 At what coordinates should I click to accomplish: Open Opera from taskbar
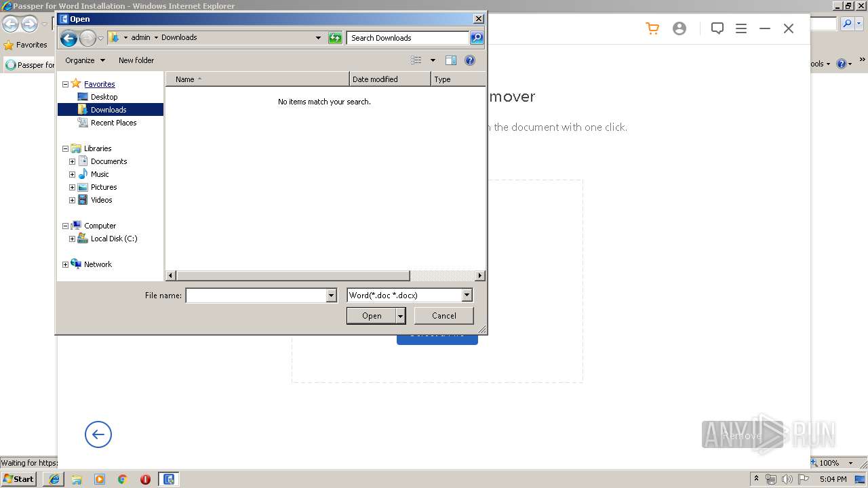click(x=145, y=479)
